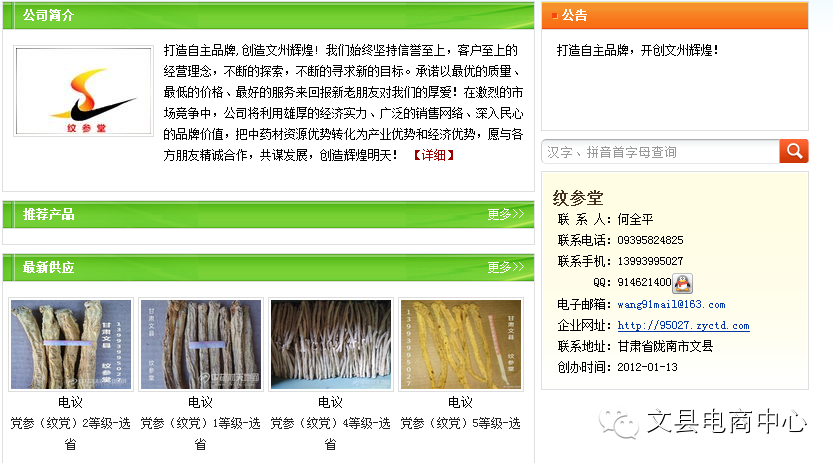Click 党参（纹党）1等级-选省 product title

[x=200, y=433]
